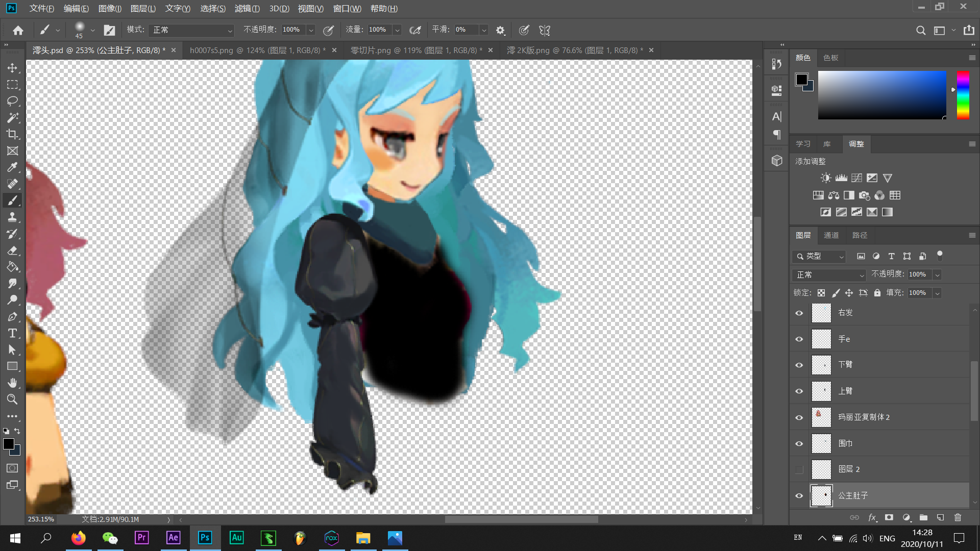
Task: Open brush preset picker dropdown
Action: 92,30
